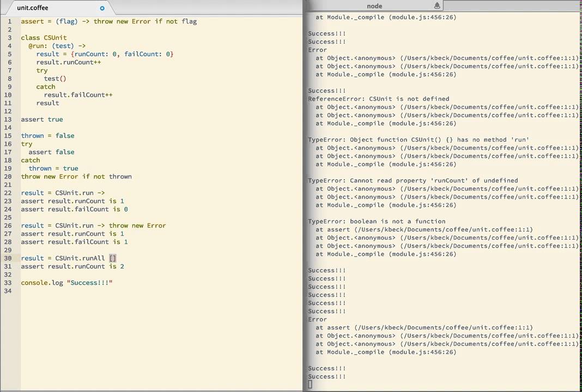Click the highlighted '[]' brackets on line 30
This screenshot has width=582, height=392.
click(x=113, y=258)
